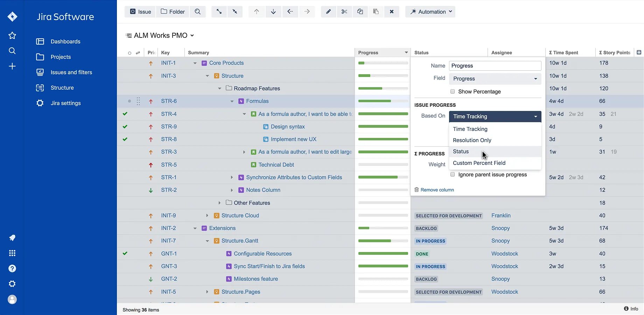Open starred items in the sidebar
644x315 pixels.
pyautogui.click(x=12, y=35)
